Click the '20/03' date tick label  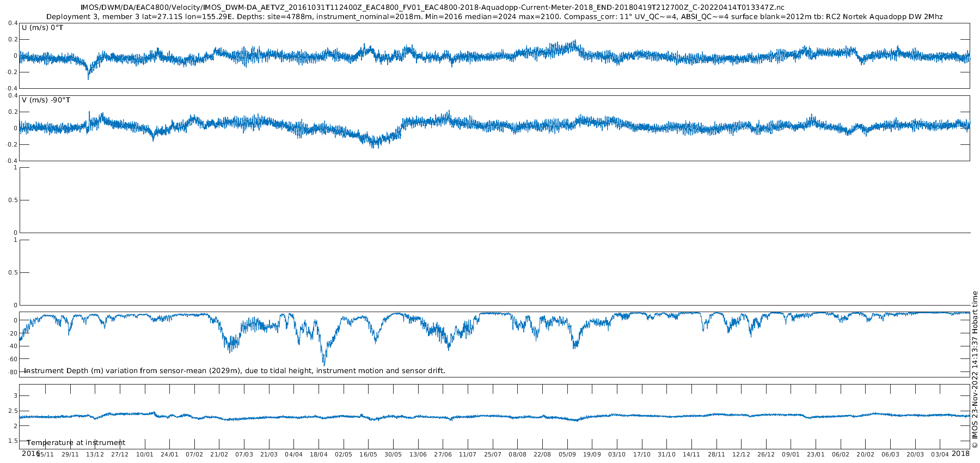tap(915, 454)
